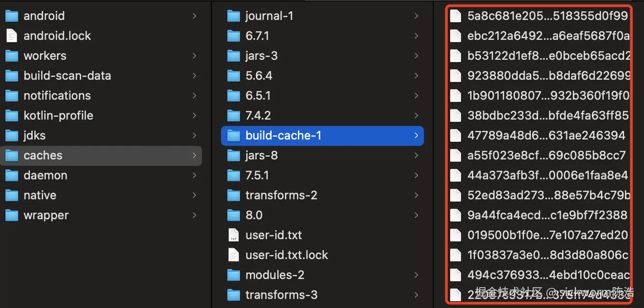Select the workers folder row
Viewport: 644px width, 308px height.
[x=101, y=56]
